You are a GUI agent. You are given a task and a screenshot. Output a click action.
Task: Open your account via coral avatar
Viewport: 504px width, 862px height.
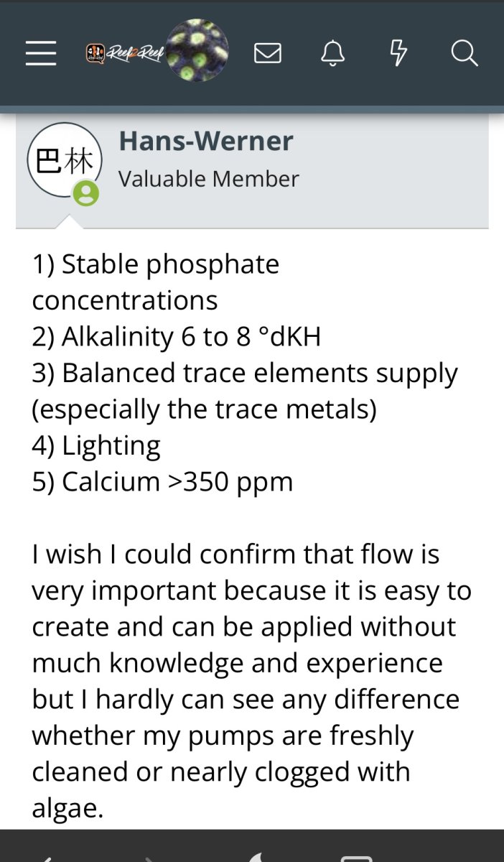[x=197, y=52]
